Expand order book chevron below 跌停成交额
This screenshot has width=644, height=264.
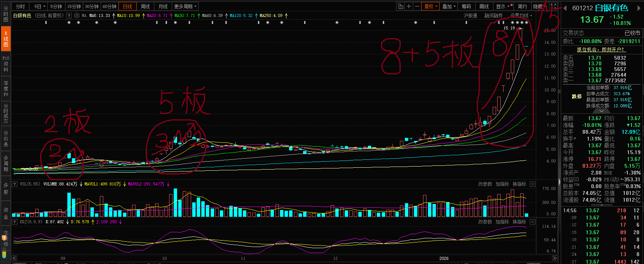tap(601, 111)
